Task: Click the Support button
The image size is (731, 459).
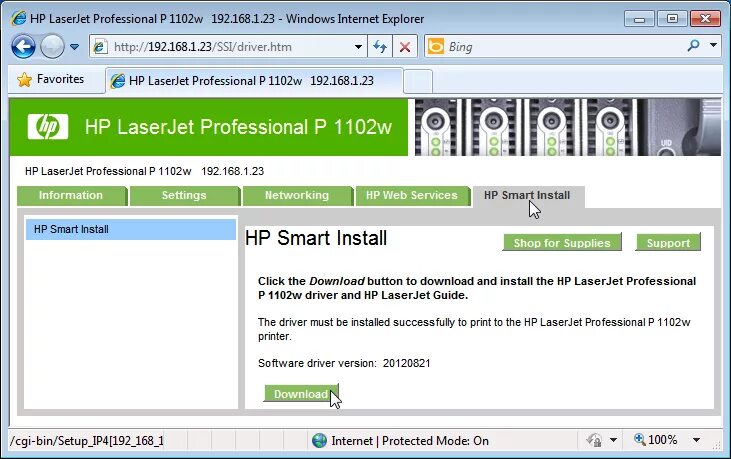Action: click(x=668, y=243)
